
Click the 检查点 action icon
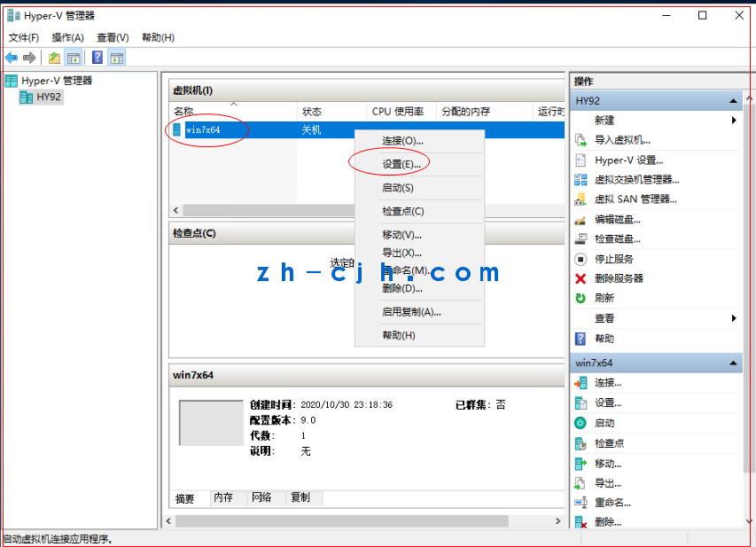click(581, 443)
